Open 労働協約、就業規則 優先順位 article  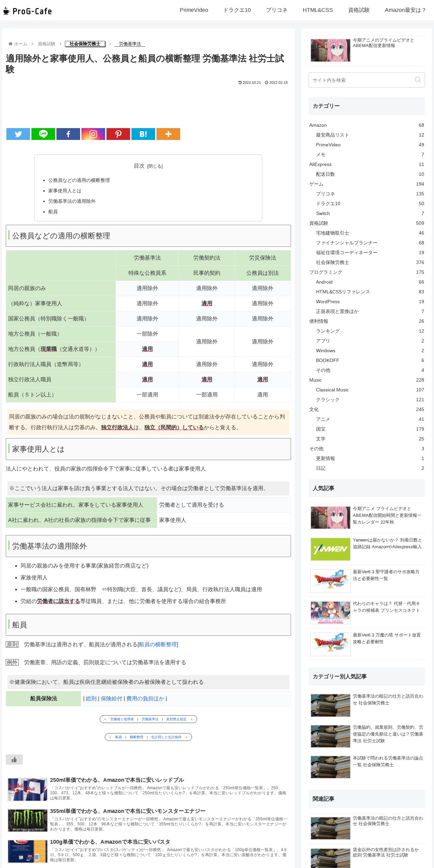coord(367,736)
